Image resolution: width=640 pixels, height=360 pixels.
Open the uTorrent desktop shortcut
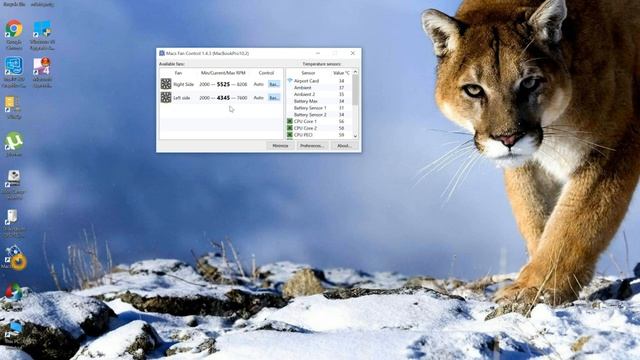14,144
